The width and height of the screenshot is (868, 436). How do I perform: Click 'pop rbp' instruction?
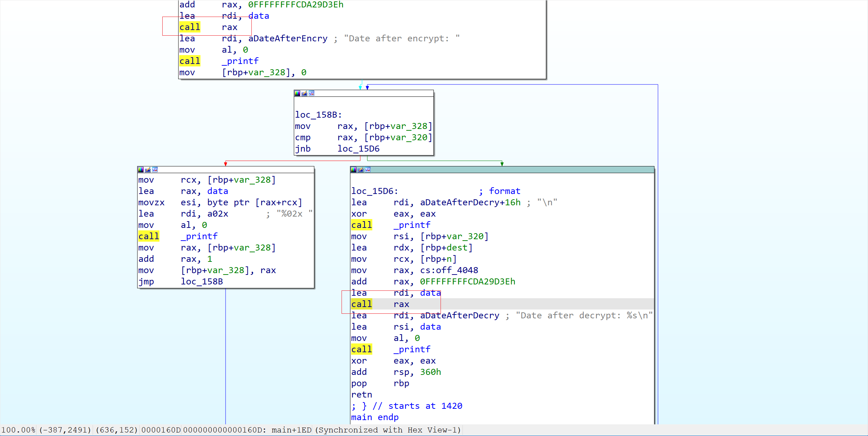pos(380,383)
